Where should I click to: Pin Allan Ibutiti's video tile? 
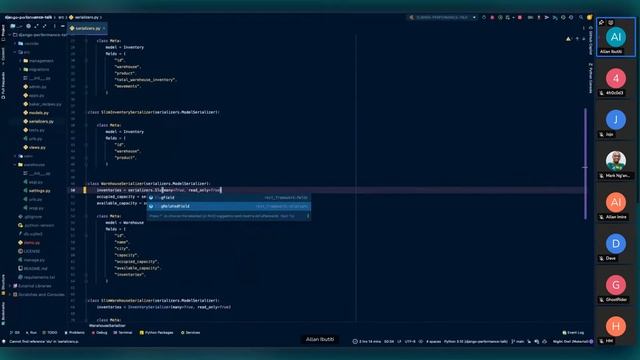pos(601,22)
